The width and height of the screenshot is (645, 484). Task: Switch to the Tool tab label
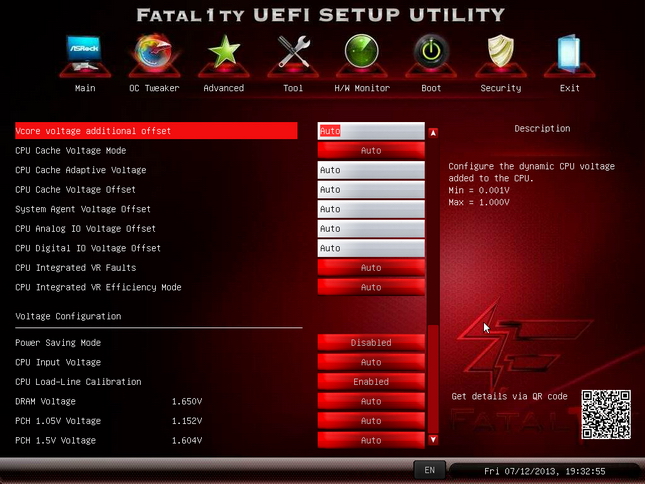(x=293, y=88)
